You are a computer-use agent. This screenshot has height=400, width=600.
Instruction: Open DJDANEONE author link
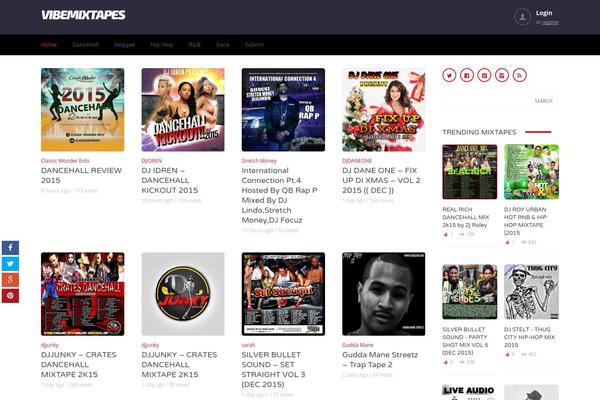357,161
